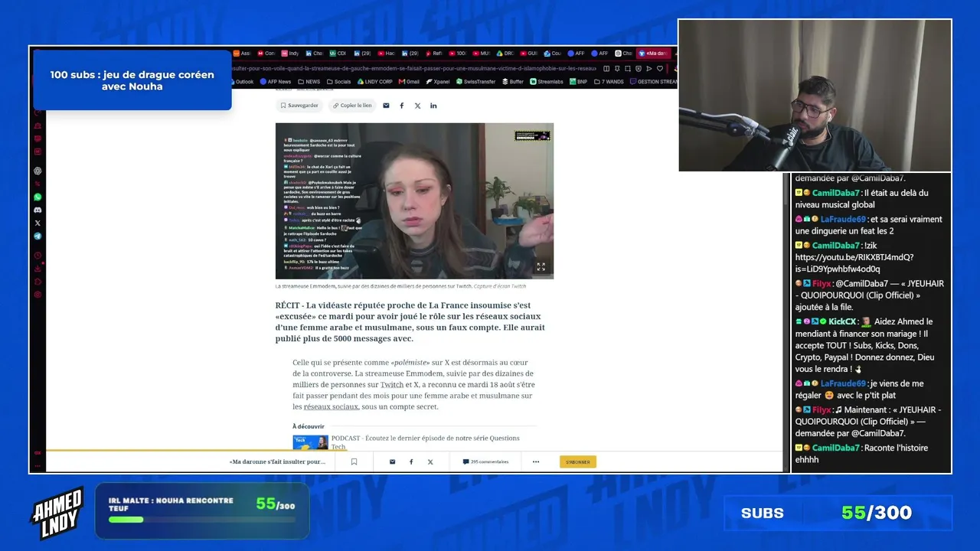Open the Gmail bookmark

409,81
